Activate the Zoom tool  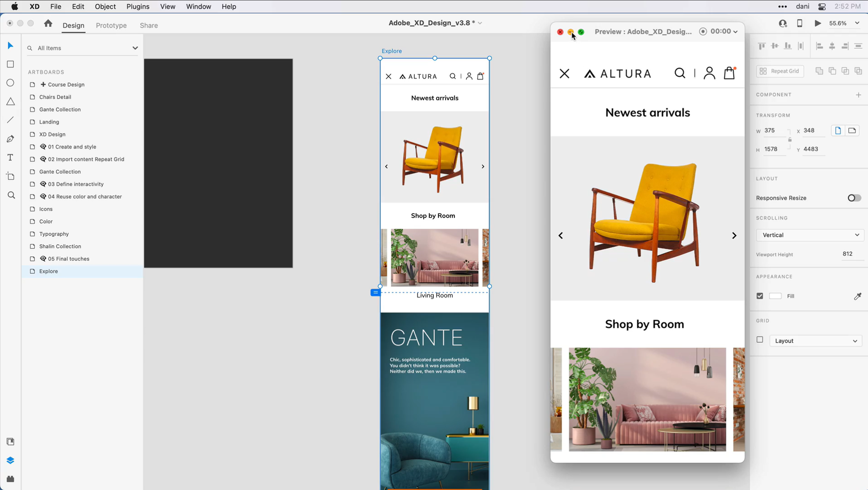[x=11, y=195]
